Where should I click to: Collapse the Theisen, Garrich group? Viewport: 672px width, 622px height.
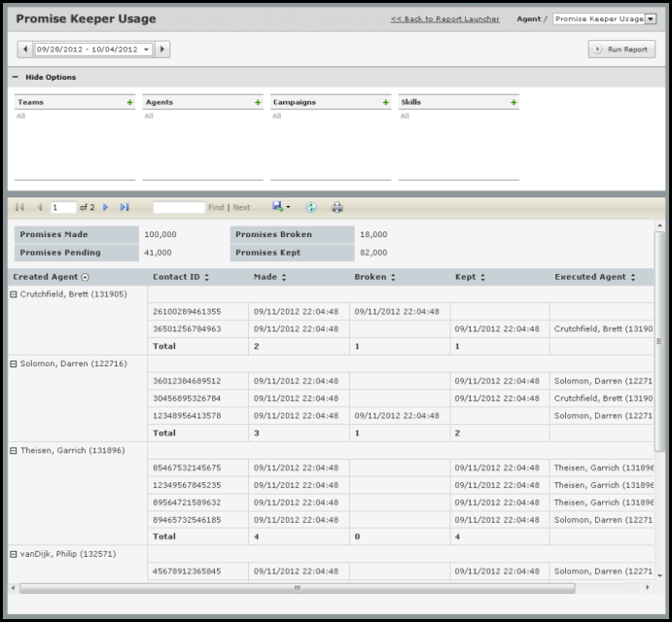pos(13,450)
